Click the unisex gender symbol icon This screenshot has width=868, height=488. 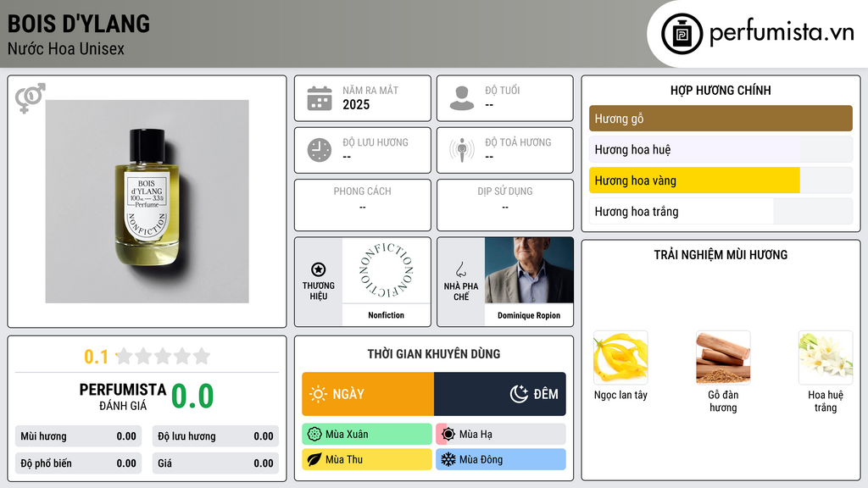(x=30, y=98)
